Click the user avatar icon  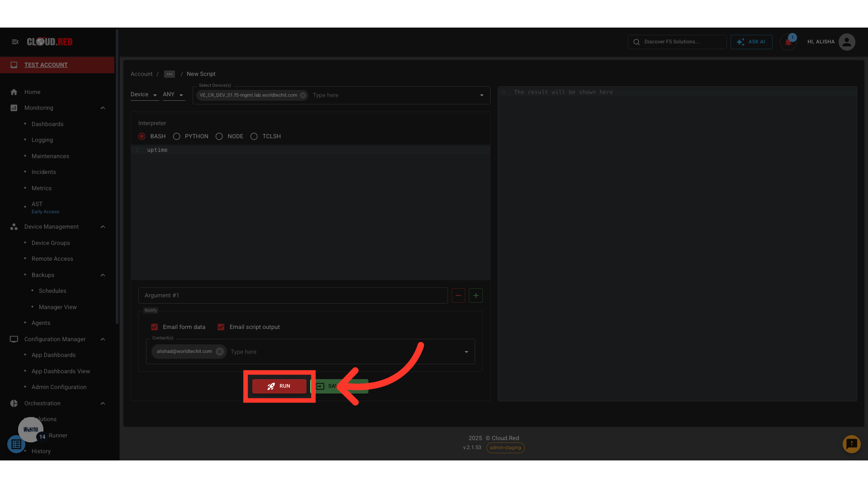846,42
